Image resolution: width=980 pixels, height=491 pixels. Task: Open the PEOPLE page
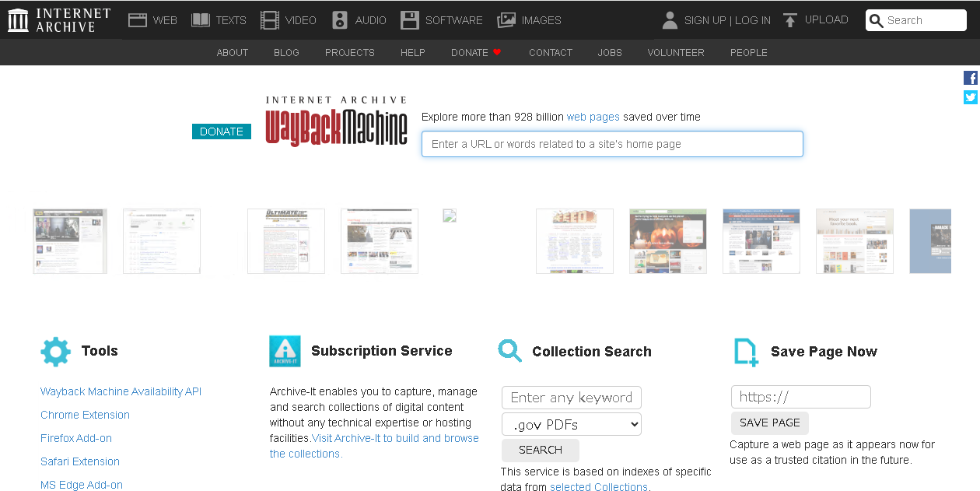(x=749, y=52)
